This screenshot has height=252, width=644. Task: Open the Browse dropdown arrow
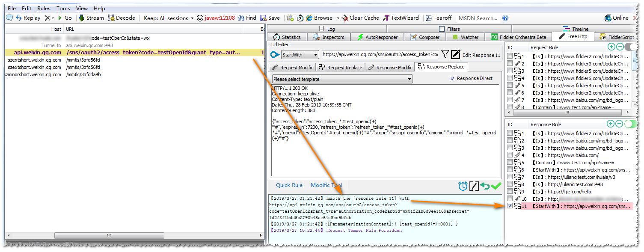(338, 18)
